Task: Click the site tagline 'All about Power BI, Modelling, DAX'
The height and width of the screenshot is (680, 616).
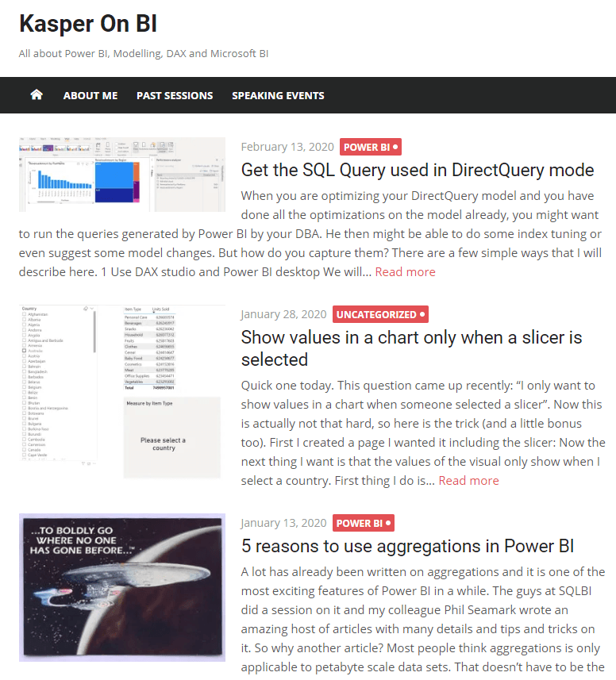Action: [x=144, y=54]
